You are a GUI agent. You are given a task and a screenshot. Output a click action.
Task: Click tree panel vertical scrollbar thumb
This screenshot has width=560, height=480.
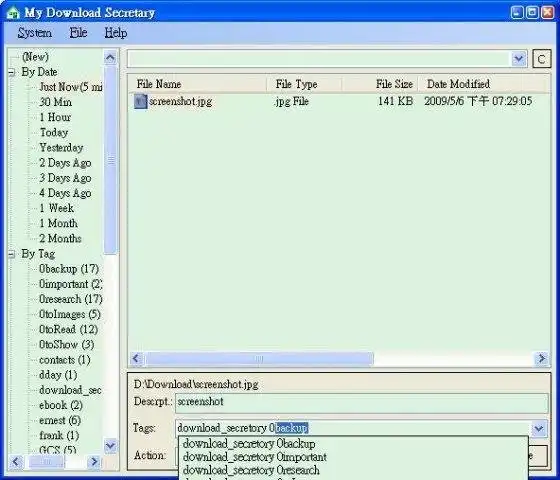[110, 160]
